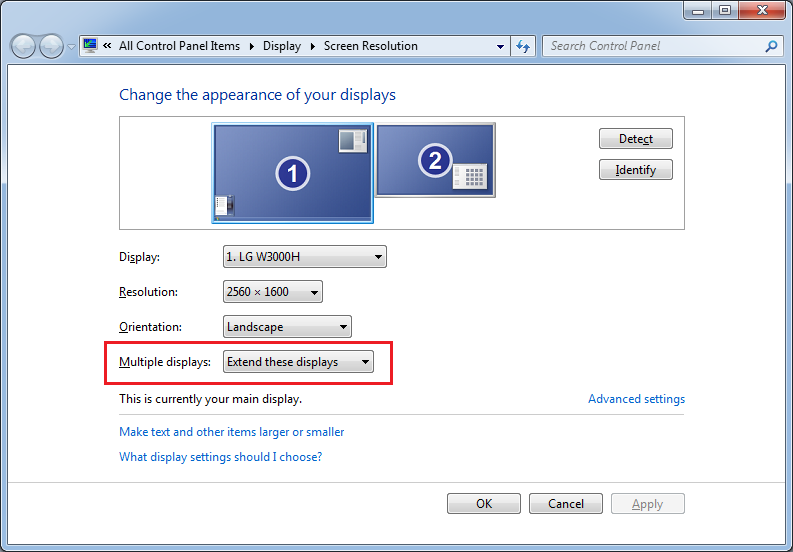
Task: Select monitor 1 in display preview
Action: pos(292,173)
